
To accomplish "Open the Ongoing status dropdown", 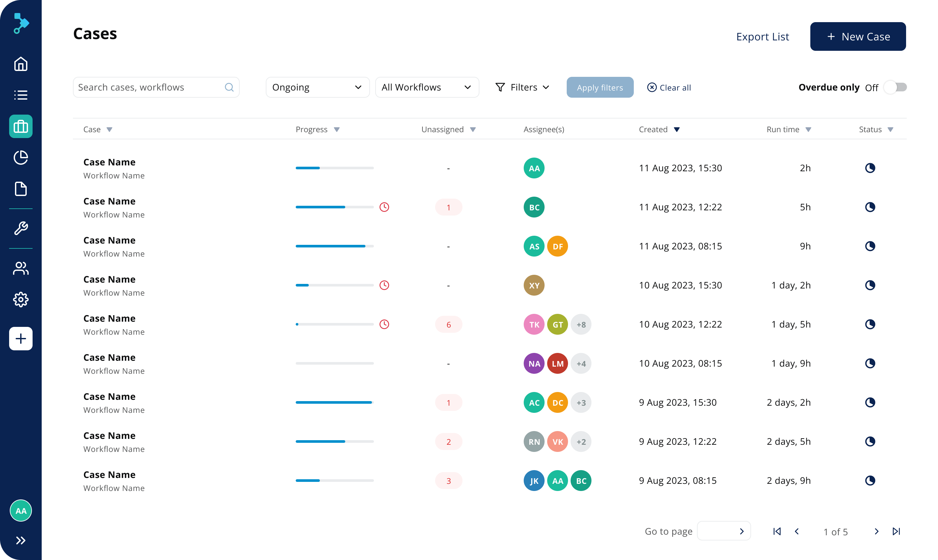I will point(317,87).
